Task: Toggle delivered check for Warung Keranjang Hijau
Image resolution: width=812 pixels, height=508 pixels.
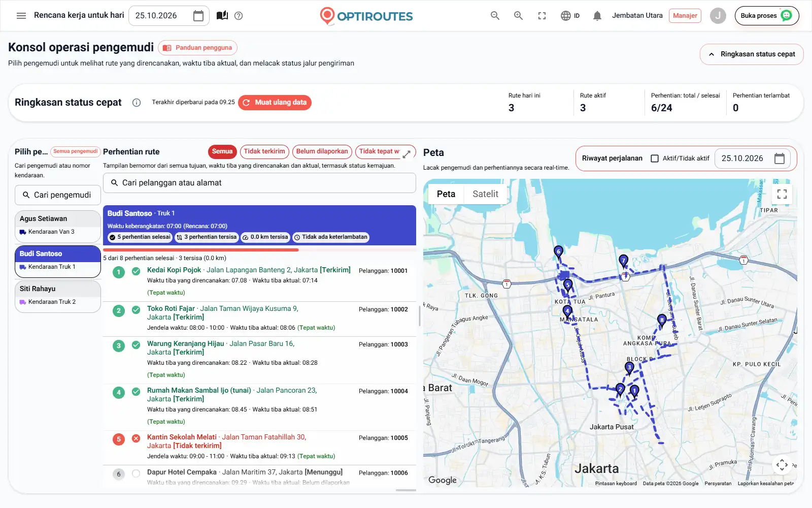Action: pos(136,345)
